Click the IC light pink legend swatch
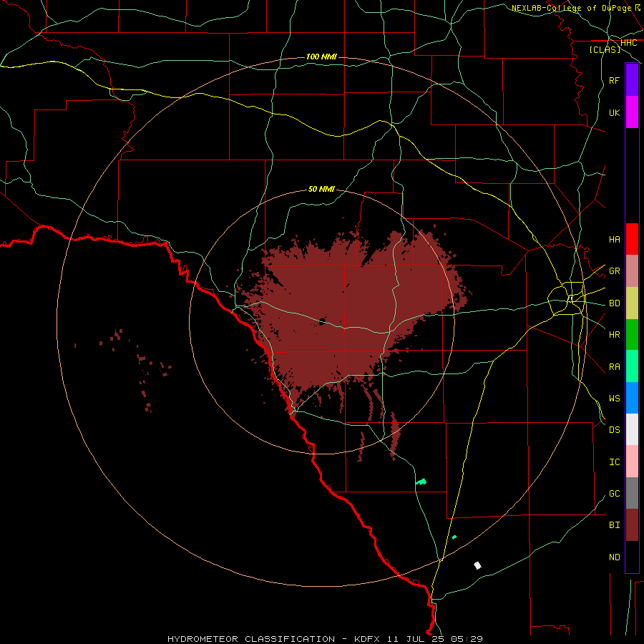This screenshot has width=644, height=644. [x=632, y=462]
